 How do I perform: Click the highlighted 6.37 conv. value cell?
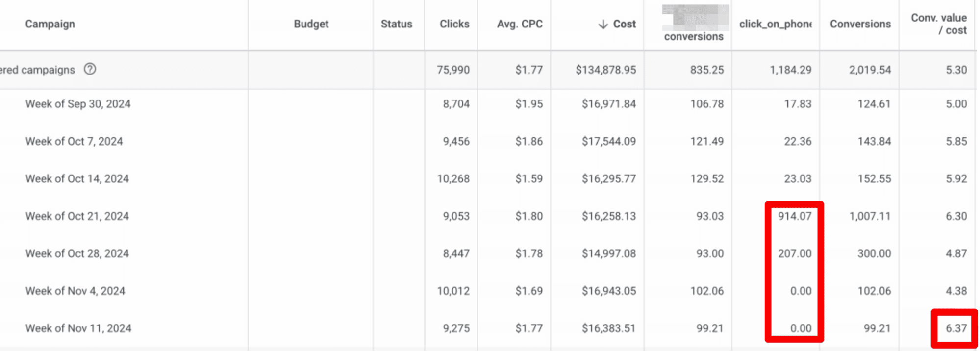pos(955,328)
